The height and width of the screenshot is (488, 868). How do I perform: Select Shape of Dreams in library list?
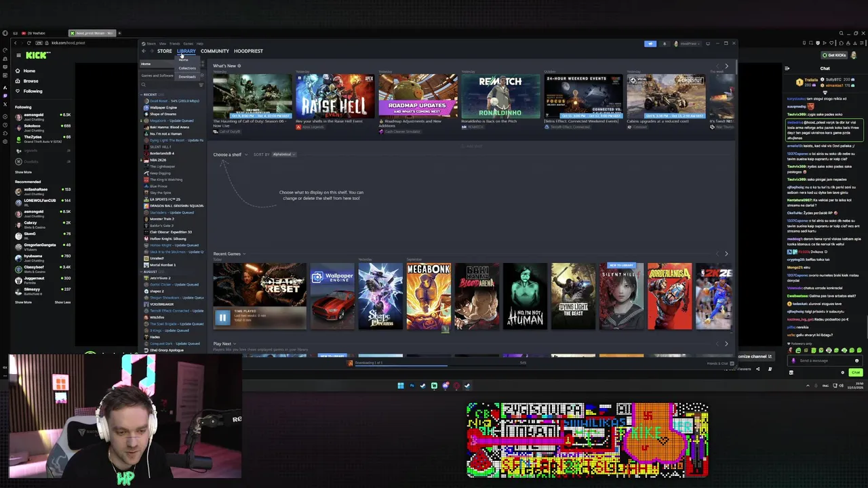coord(163,114)
